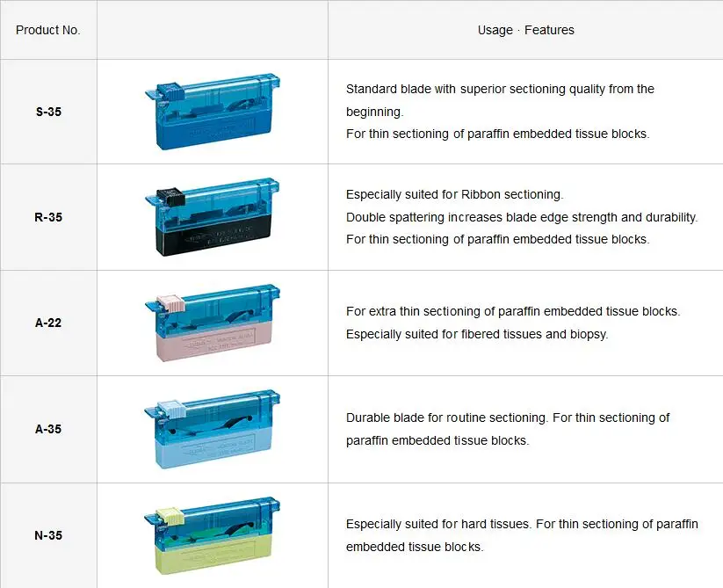The height and width of the screenshot is (588, 723).
Task: Click the S-35 blue blade dispenser image
Action: (x=212, y=112)
